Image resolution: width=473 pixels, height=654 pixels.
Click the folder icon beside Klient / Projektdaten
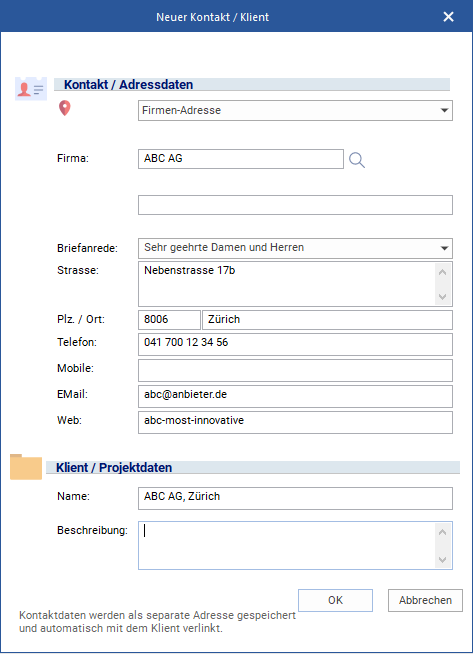pyautogui.click(x=26, y=467)
